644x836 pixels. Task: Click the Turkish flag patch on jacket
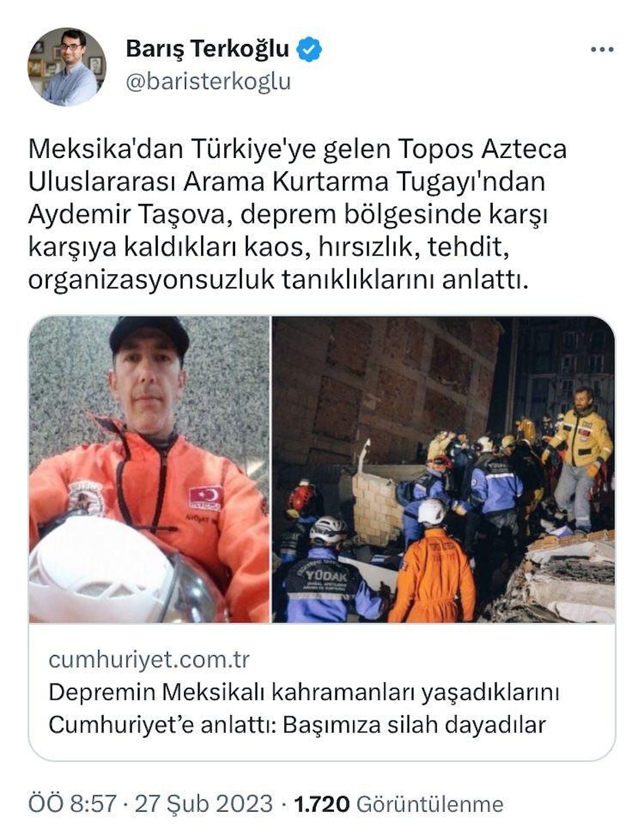coord(206,498)
